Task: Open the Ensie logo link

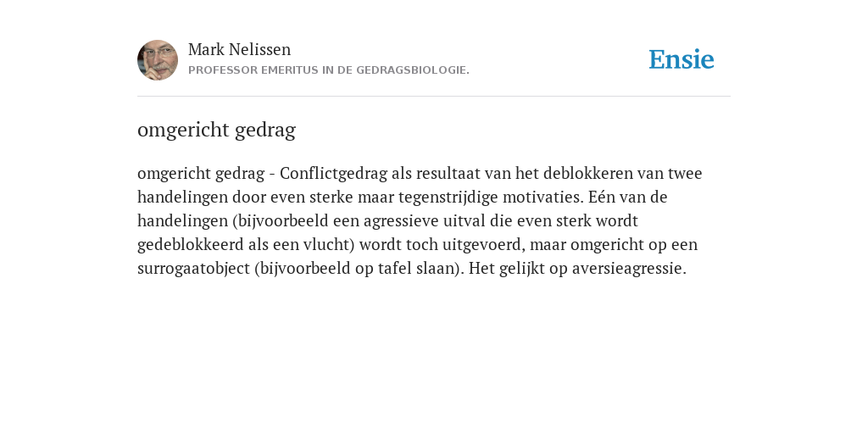Action: click(x=682, y=59)
